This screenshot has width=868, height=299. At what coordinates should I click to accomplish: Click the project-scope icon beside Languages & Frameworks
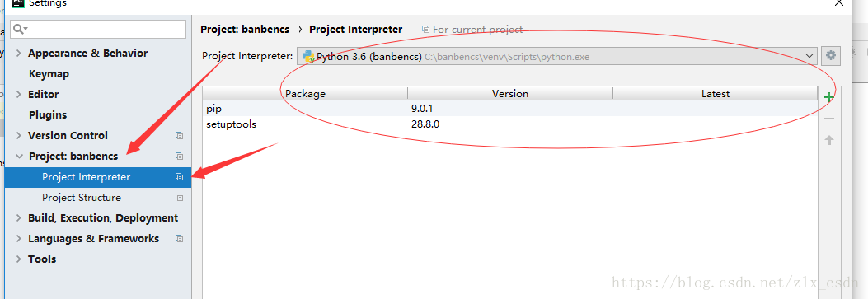[179, 238]
